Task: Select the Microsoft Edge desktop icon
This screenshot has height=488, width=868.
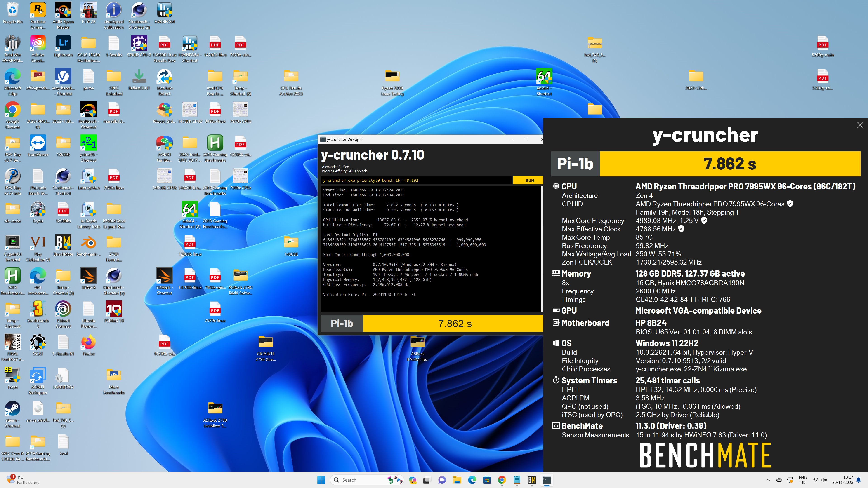Action: tap(12, 82)
